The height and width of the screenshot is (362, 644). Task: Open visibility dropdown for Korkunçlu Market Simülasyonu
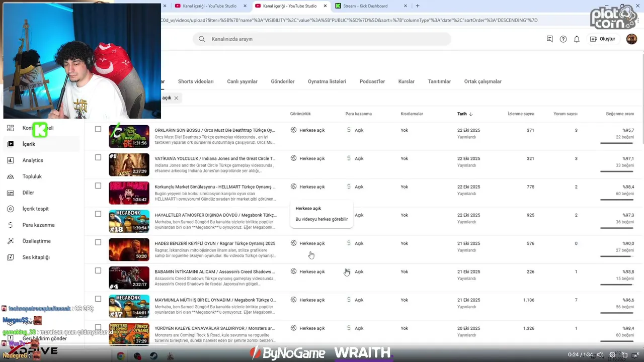[307, 187]
